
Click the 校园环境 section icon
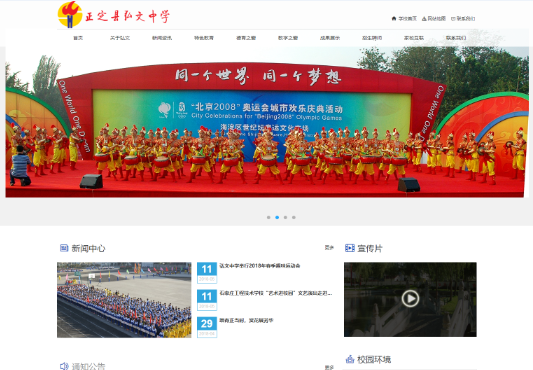click(x=350, y=359)
